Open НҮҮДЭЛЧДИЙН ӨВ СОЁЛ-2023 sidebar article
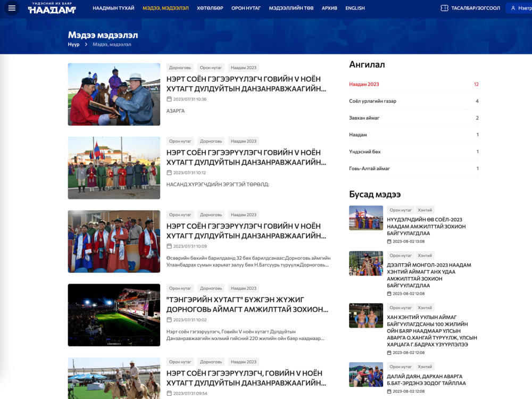This screenshot has height=399, width=532. (427, 226)
